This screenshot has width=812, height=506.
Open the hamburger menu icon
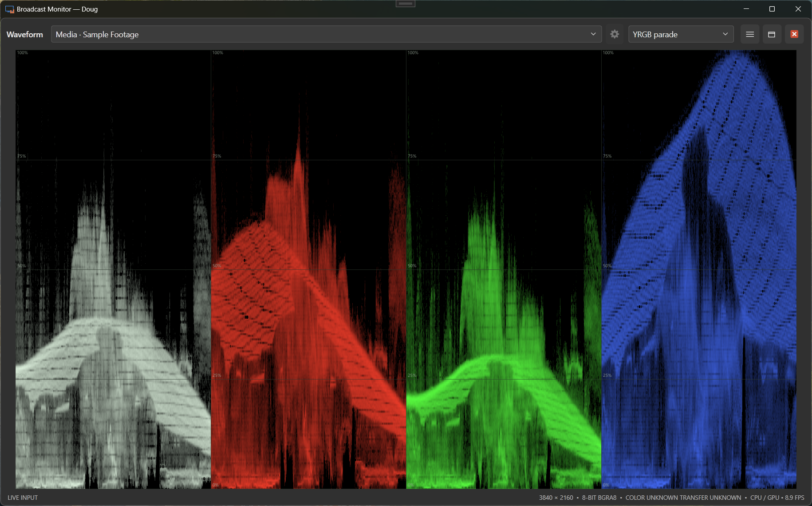click(750, 34)
